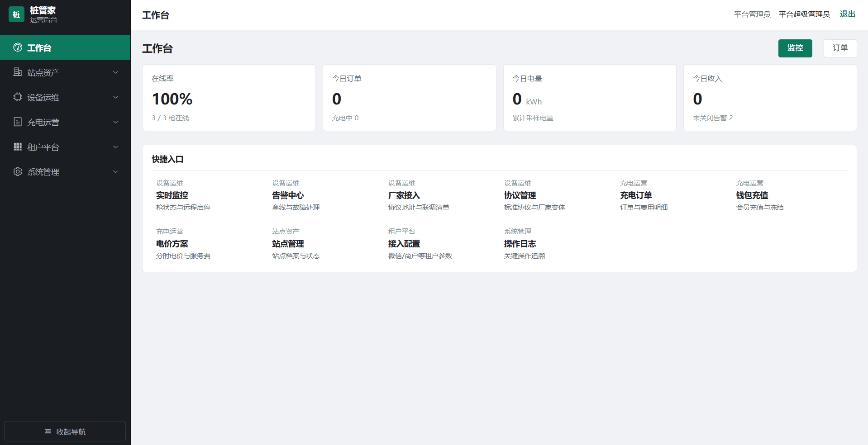Click the 站点资产 building icon
This screenshot has height=445, width=868.
coord(18,72)
